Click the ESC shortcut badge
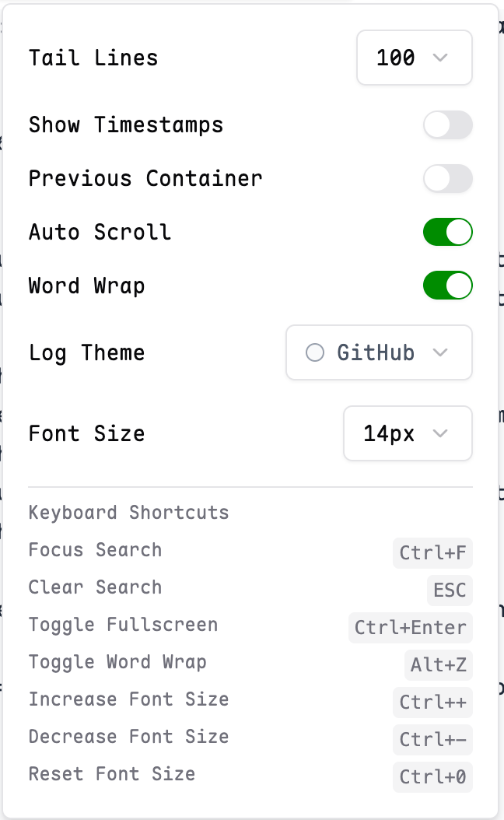Viewport: 504px width, 820px height. click(x=450, y=590)
